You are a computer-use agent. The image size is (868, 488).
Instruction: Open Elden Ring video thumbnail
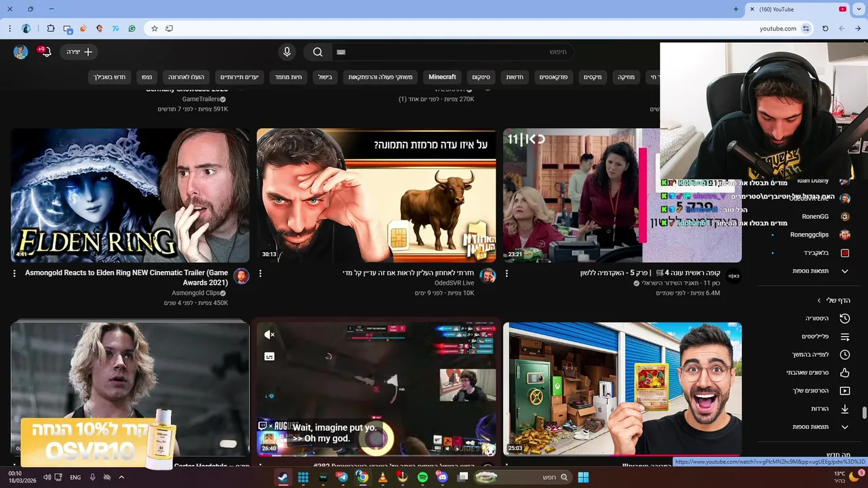(x=130, y=195)
